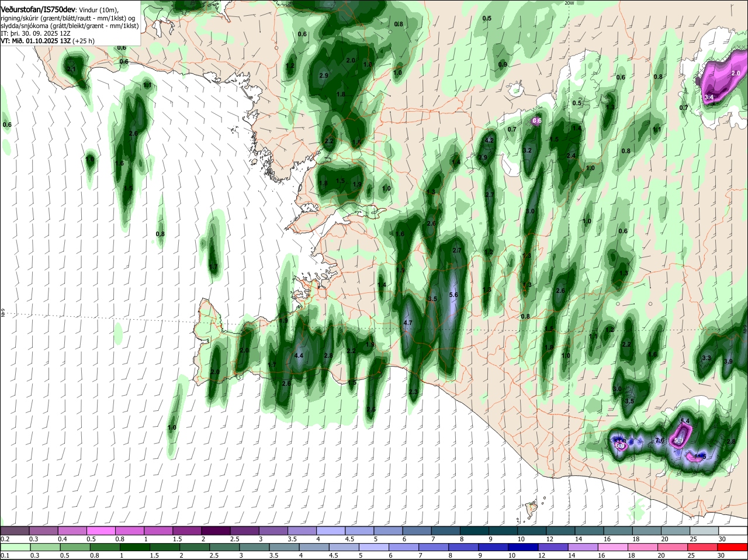The image size is (748, 560).
Task: Click the bright pink 0.5 swatch, upper legend row
Action: (x=101, y=531)
